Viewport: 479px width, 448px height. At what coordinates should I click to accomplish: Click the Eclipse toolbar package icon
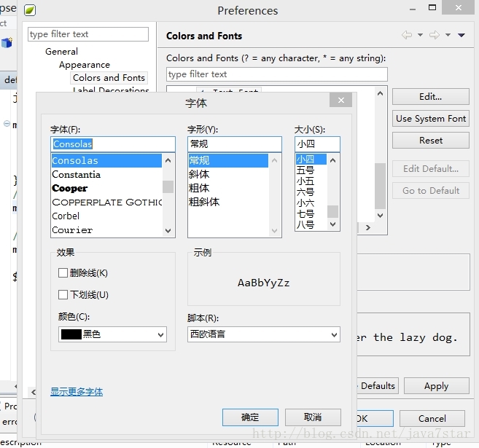tap(7, 42)
